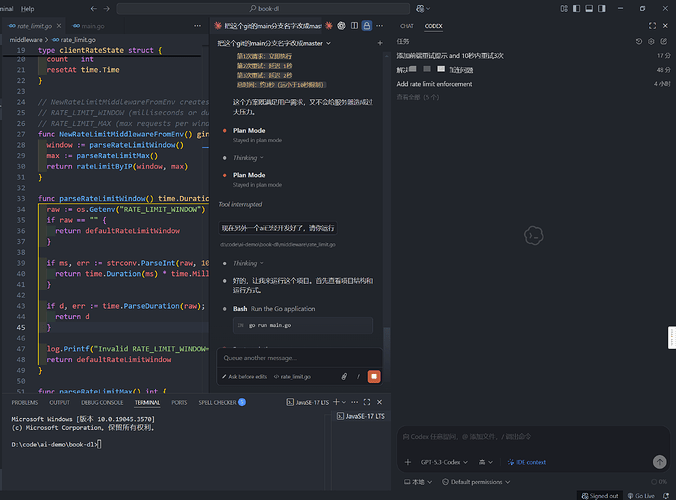Switch to the PORTS panel tab
The image size is (676, 500).
pos(179,403)
